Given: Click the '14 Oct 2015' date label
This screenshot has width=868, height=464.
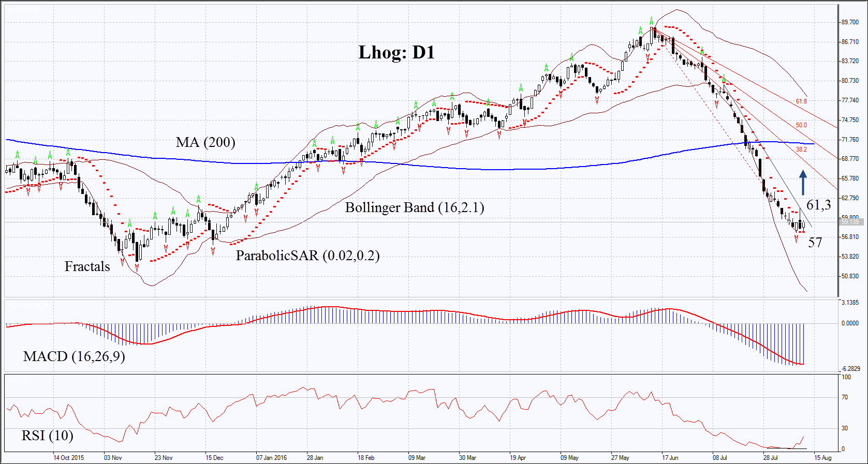Looking at the screenshot, I should click(x=68, y=458).
